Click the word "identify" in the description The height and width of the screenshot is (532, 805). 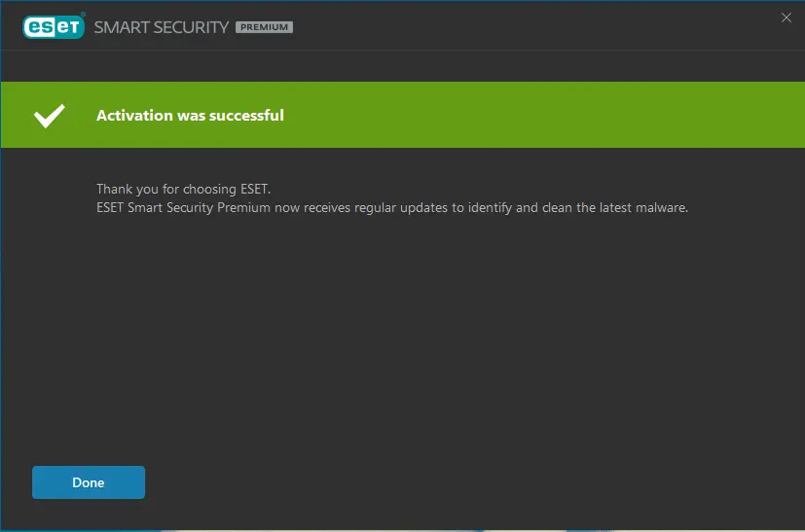click(490, 208)
